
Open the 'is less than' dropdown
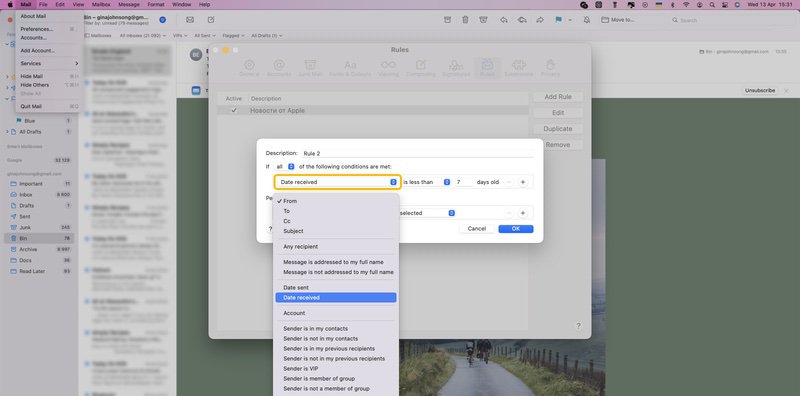pyautogui.click(x=426, y=182)
